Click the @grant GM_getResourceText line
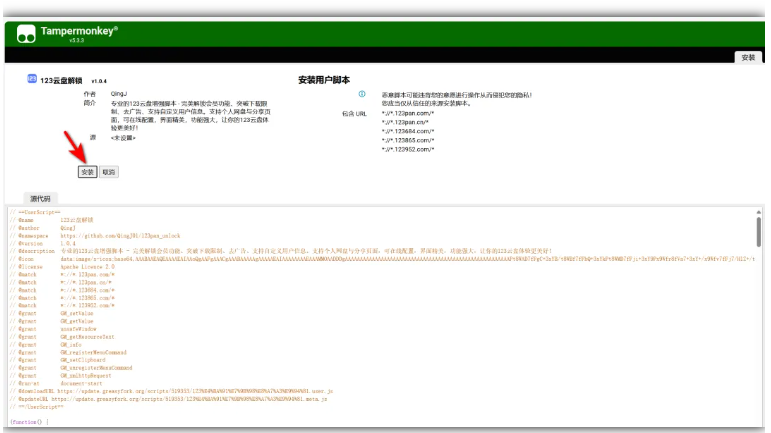771x433 pixels. pyautogui.click(x=62, y=337)
